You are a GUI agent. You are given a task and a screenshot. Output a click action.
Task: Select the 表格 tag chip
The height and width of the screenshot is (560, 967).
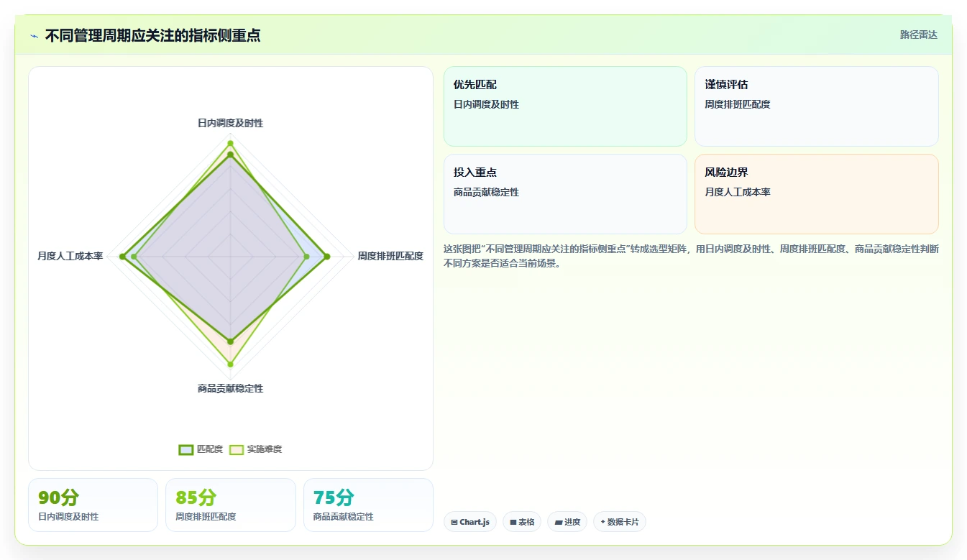[522, 522]
